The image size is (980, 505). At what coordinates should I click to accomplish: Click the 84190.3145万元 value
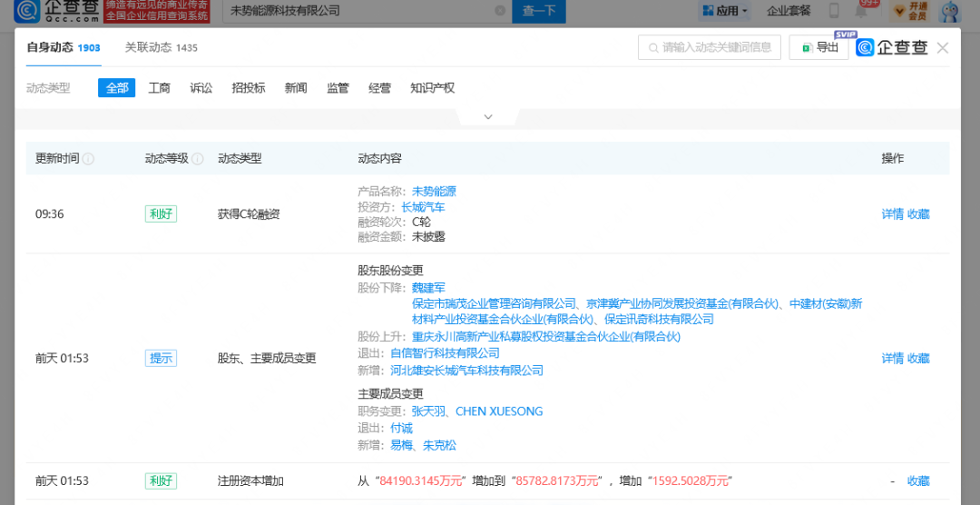(x=421, y=481)
